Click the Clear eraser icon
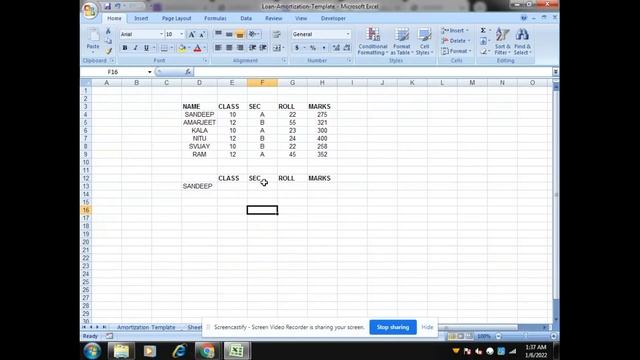 point(484,51)
